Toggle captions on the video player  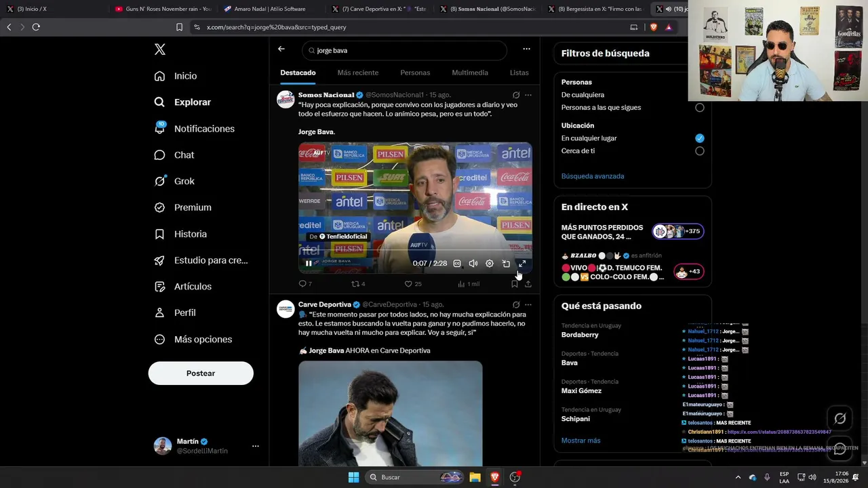click(x=457, y=264)
